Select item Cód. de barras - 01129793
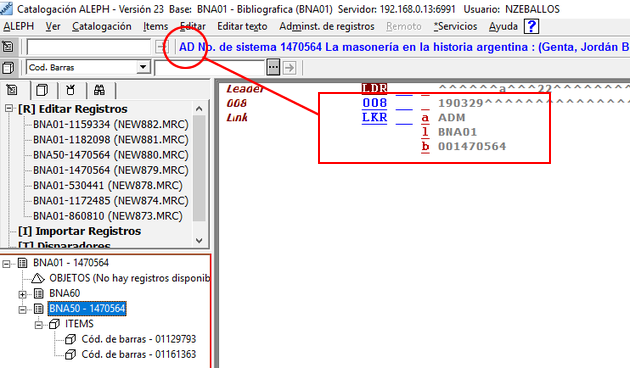Image resolution: width=630 pixels, height=368 pixels. 139,339
